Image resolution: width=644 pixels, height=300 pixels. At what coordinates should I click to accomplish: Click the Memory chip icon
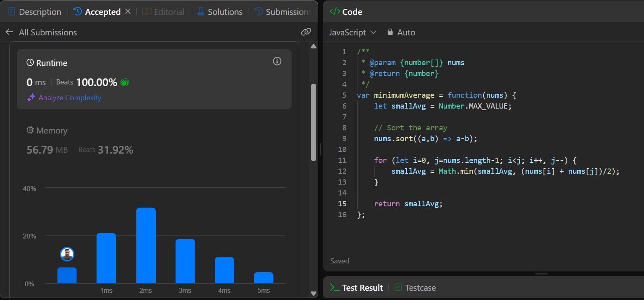tap(30, 130)
